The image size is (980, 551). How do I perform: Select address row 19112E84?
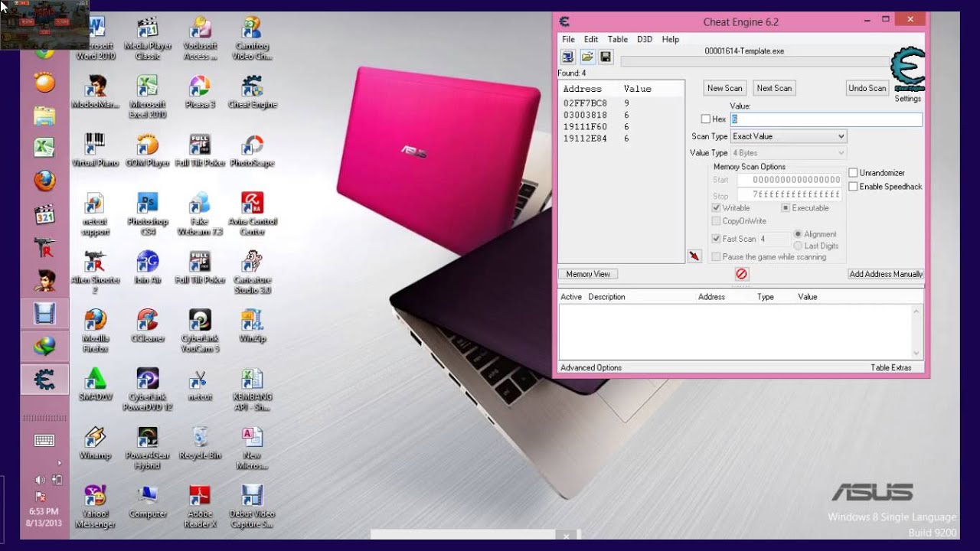coord(622,139)
